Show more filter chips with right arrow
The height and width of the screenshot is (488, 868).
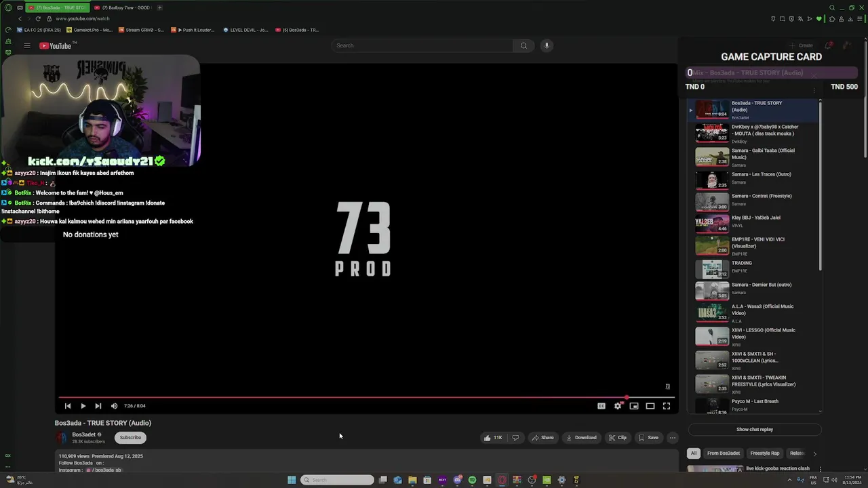[814, 453]
